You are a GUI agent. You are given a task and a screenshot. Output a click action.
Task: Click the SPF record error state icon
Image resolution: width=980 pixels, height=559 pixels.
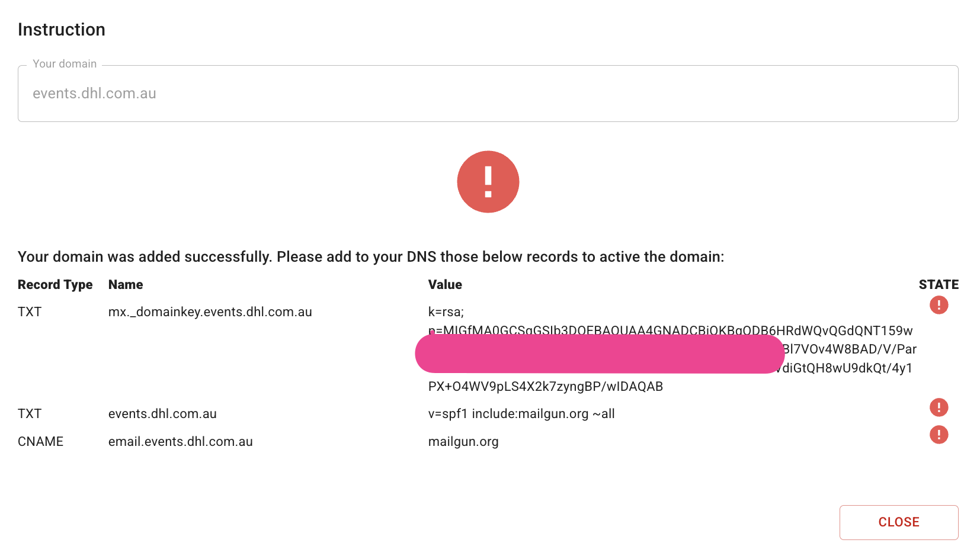(939, 407)
